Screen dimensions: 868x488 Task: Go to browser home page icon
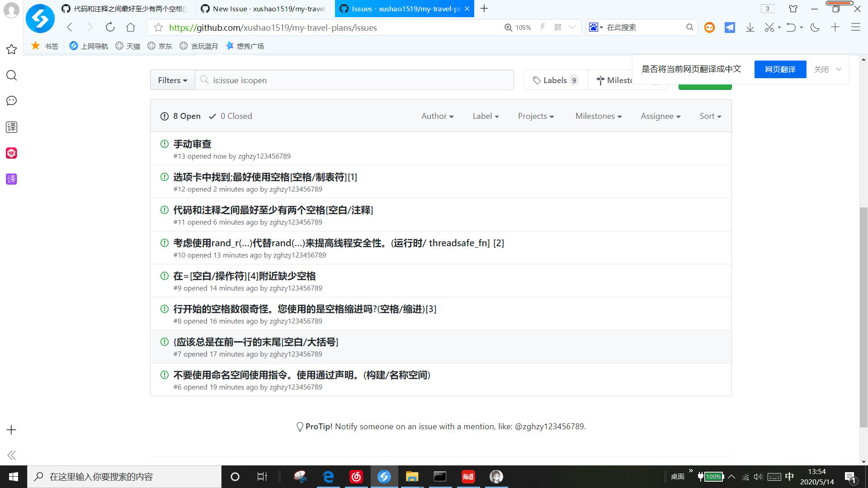131,27
